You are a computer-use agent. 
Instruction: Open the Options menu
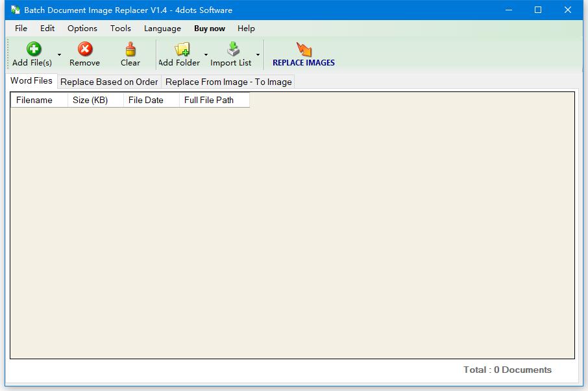point(82,29)
